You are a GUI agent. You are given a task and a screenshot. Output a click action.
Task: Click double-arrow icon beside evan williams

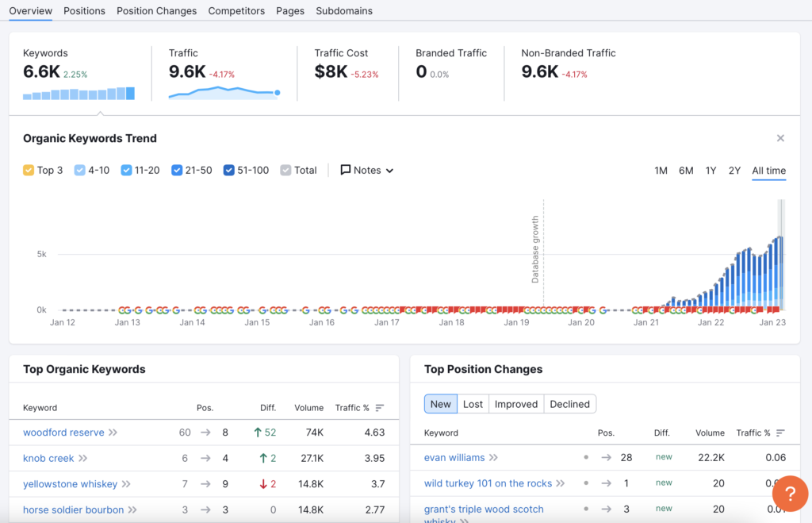[x=493, y=458]
